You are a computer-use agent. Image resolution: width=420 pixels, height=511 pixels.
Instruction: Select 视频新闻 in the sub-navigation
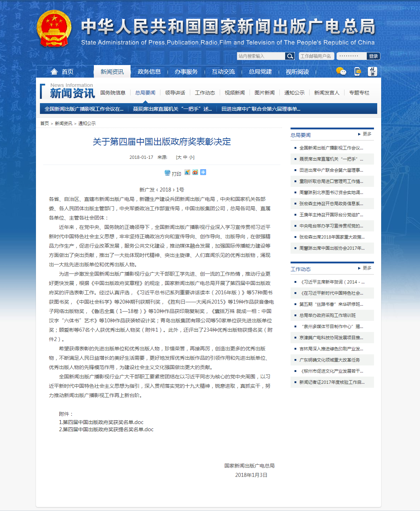tap(235, 93)
